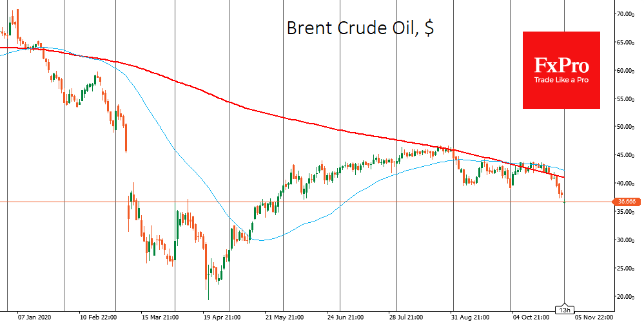644x322 pixels.
Task: Click the "Brent Crude Oil, $" chart title
Action: click(360, 29)
